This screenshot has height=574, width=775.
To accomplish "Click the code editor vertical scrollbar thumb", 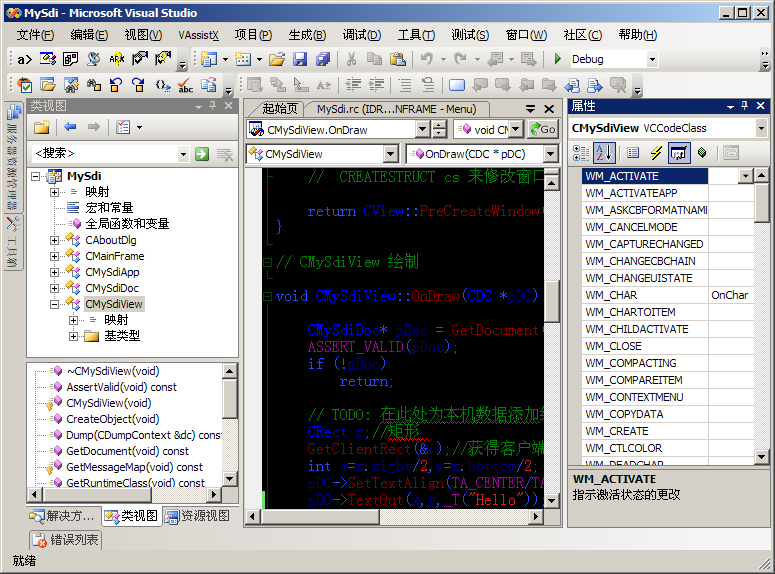I will point(551,302).
